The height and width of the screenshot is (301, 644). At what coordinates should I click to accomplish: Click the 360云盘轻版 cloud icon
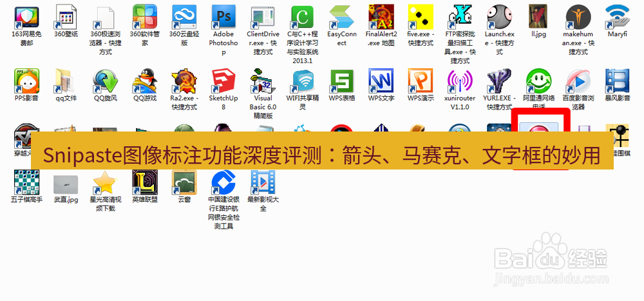(x=184, y=17)
